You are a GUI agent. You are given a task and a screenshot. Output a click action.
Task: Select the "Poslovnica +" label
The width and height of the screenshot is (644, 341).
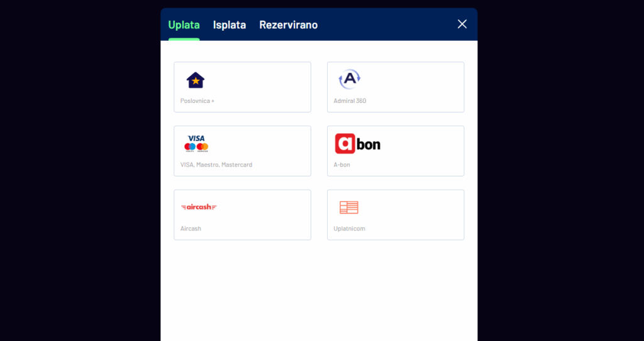[197, 100]
